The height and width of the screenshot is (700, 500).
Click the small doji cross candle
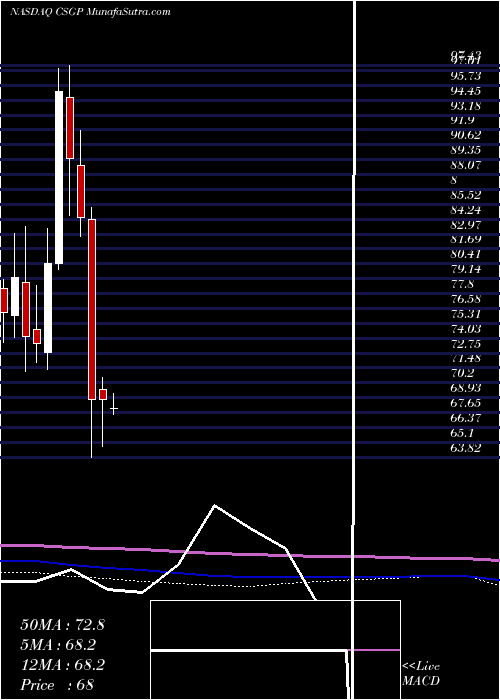(114, 408)
